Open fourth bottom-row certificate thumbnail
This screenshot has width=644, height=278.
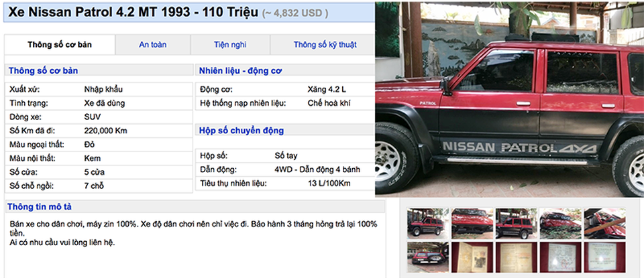[560, 257]
